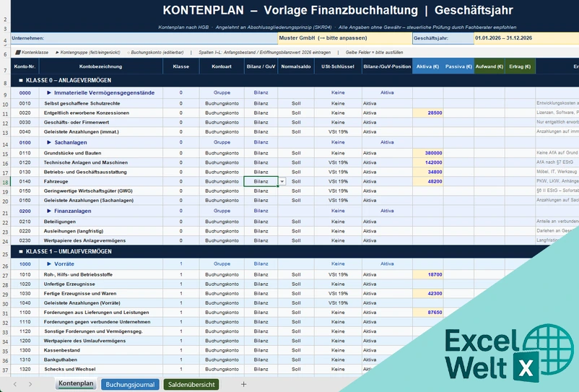Select Aktiva value 48200 for Fahrzeuge
The image size is (579, 392).
[428, 182]
